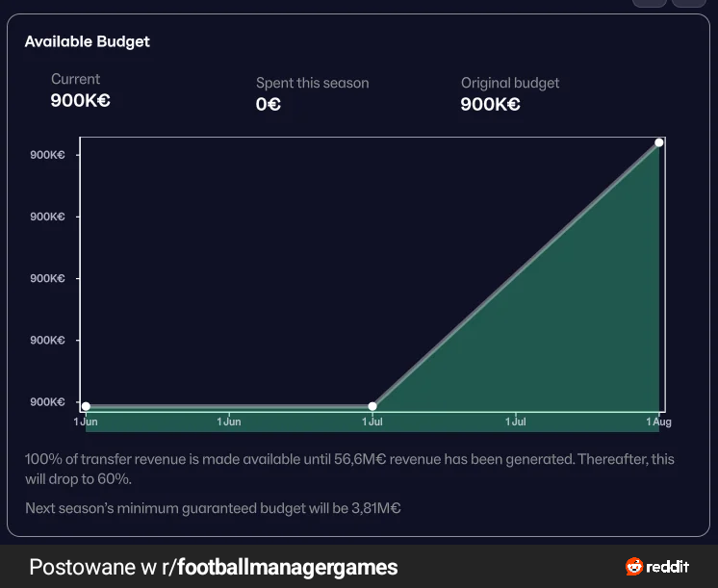Click the lowest 900K€ y-axis label
718x588 pixels.
[x=48, y=401]
